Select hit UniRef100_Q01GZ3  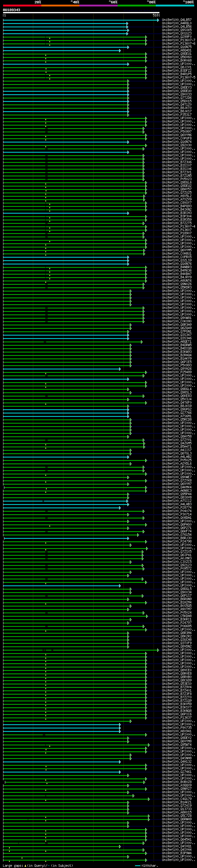177,33
